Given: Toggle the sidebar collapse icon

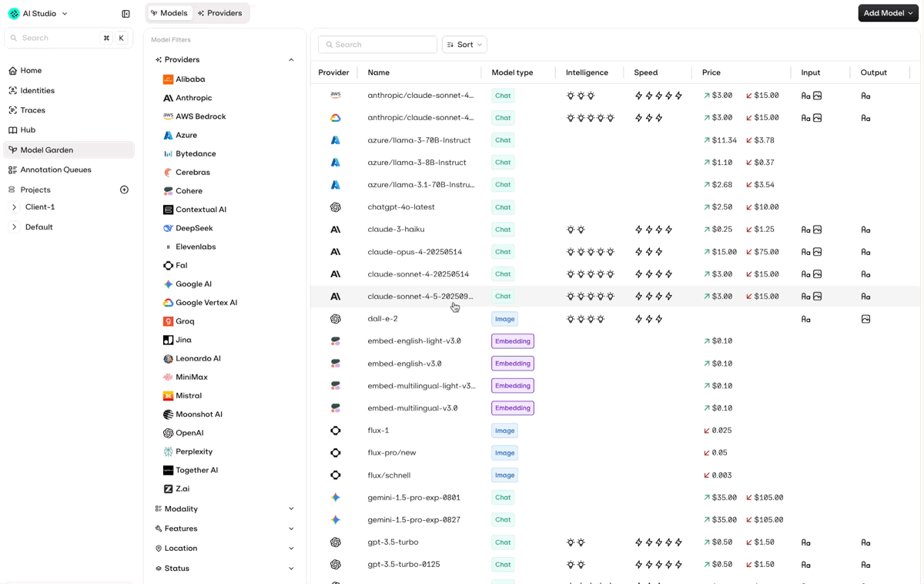Looking at the screenshot, I should click(x=126, y=13).
